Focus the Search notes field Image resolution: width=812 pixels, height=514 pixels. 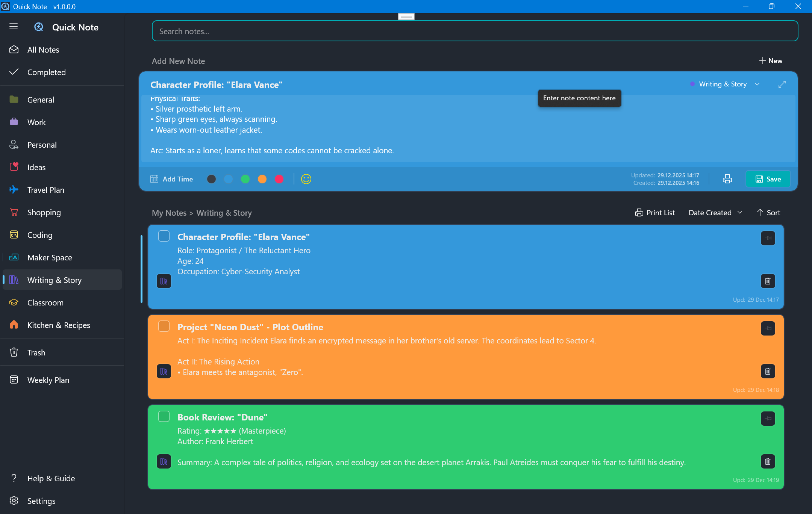[474, 31]
